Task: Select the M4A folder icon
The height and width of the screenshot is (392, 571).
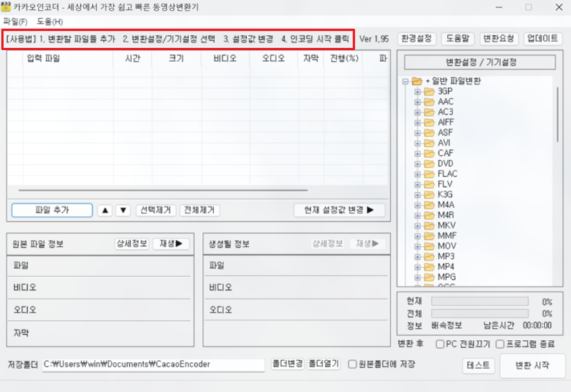Action: pos(430,205)
